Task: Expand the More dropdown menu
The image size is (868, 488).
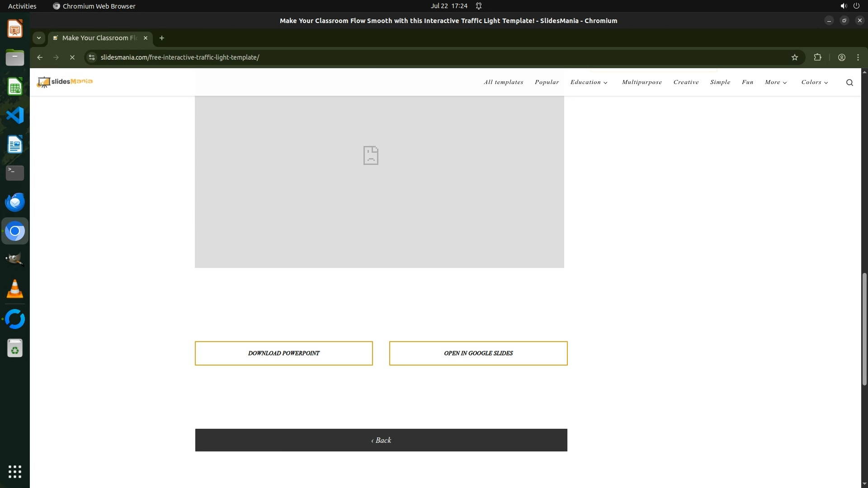Action: (x=775, y=82)
